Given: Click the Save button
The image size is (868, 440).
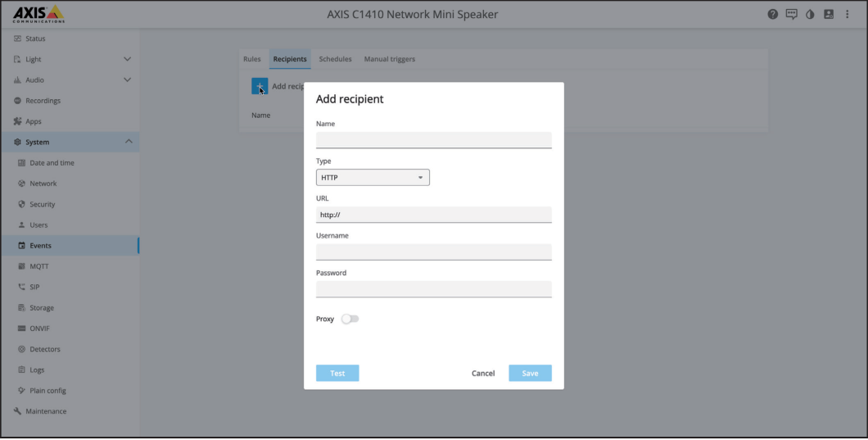Looking at the screenshot, I should 531,374.
